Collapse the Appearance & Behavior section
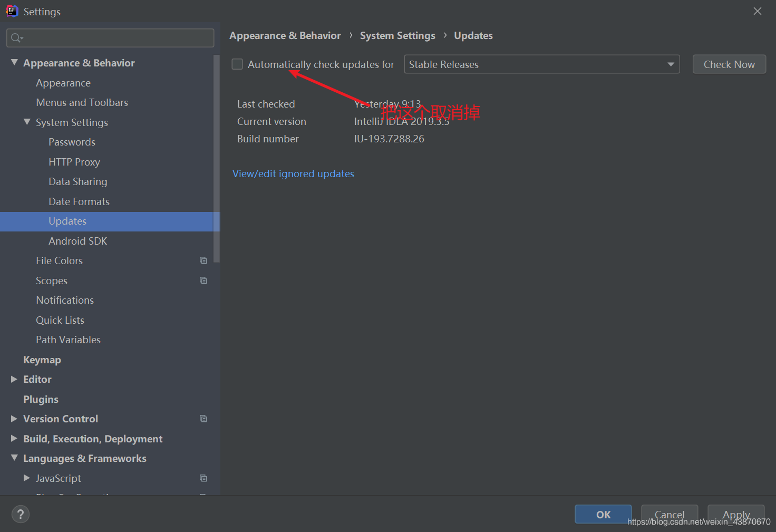The height and width of the screenshot is (532, 776). pyautogui.click(x=14, y=63)
